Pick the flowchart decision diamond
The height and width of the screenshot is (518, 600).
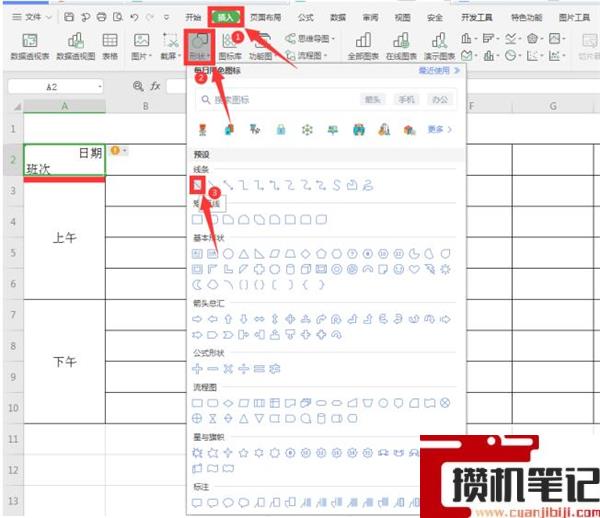tap(228, 403)
